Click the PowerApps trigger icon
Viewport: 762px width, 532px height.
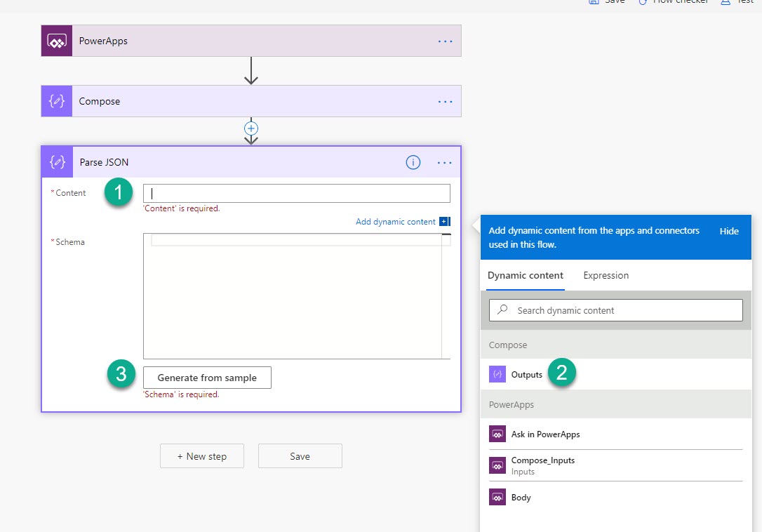[x=57, y=41]
